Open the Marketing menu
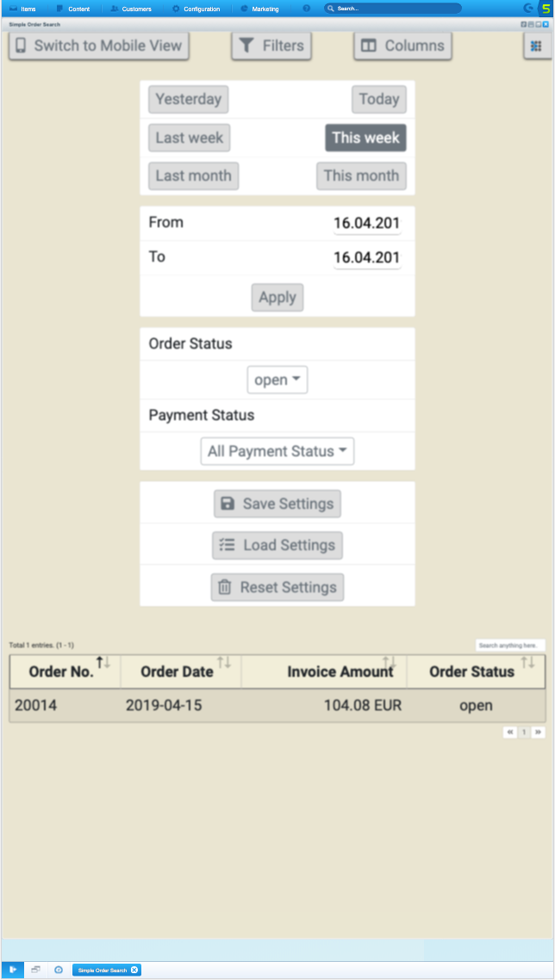Screen dimensions: 555x980 click(x=259, y=9)
